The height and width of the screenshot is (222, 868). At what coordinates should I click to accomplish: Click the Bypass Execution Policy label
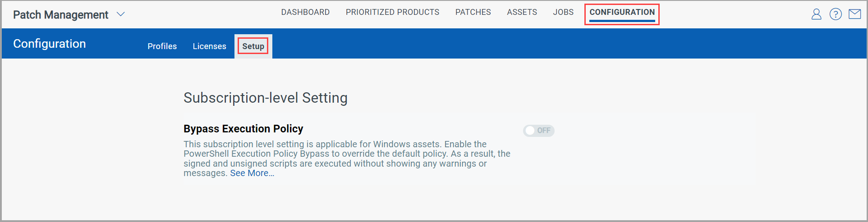pyautogui.click(x=243, y=129)
